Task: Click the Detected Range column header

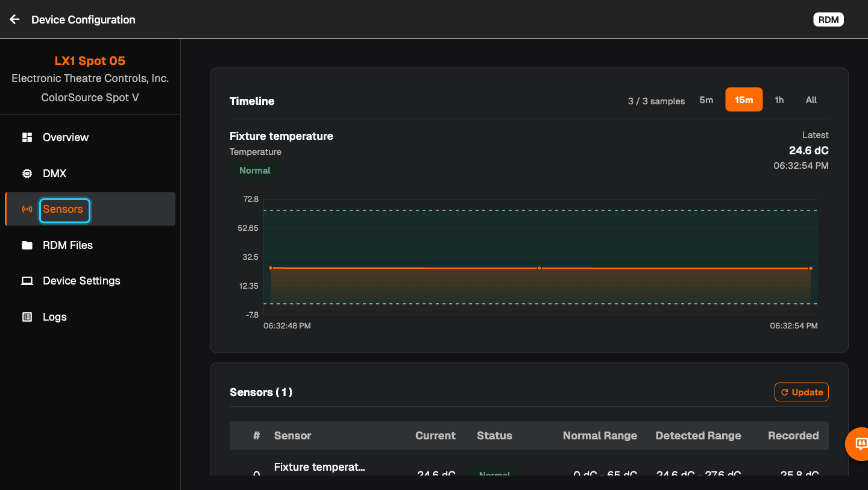Action: pyautogui.click(x=698, y=436)
